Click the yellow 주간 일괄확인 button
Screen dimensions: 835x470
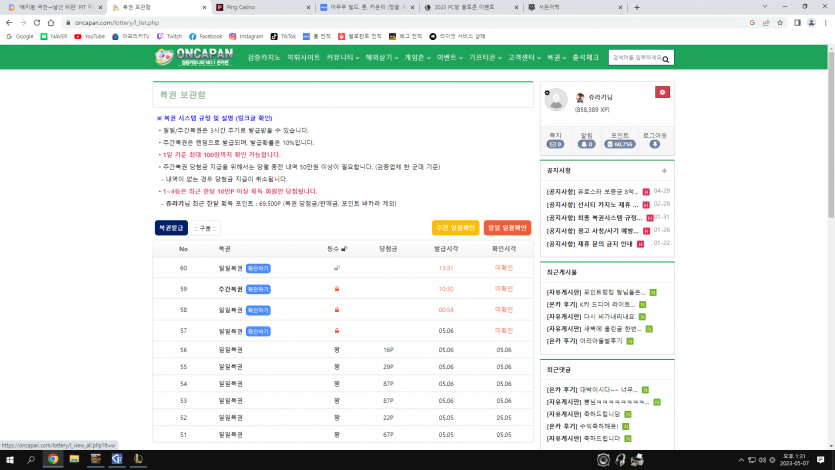[455, 228]
